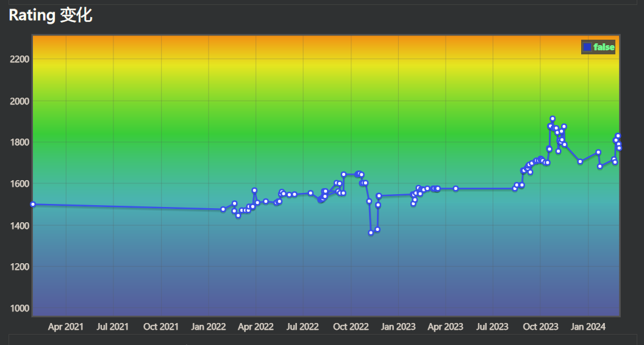This screenshot has height=345, width=644.
Task: Click the y-axis label 1000
Action: (20, 308)
